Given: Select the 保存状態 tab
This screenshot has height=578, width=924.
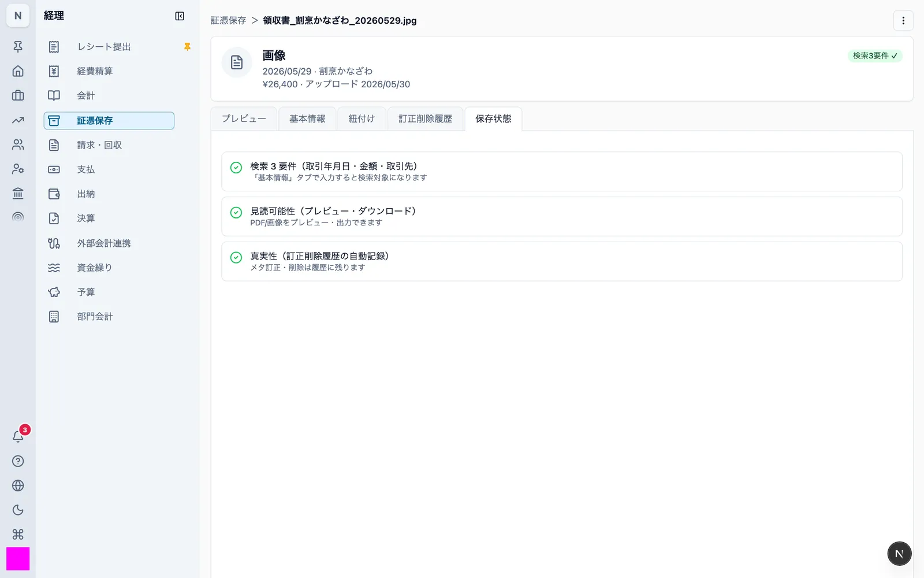Looking at the screenshot, I should [x=493, y=118].
